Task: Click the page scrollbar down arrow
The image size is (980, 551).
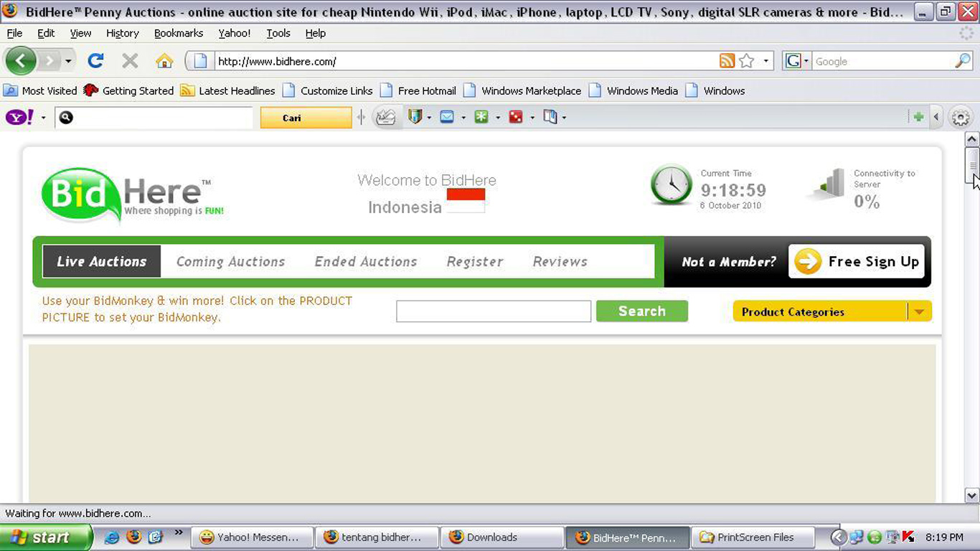Action: coord(972,495)
